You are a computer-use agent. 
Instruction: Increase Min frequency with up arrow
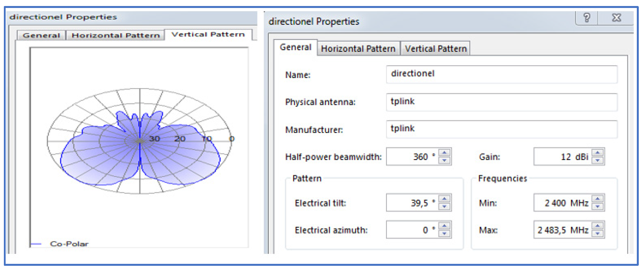[x=598, y=199]
